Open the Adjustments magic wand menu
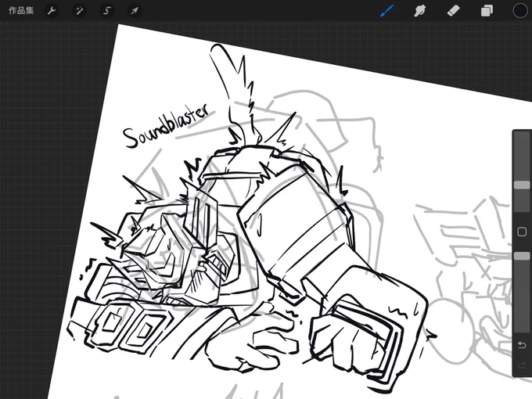532x399 pixels. 79,11
